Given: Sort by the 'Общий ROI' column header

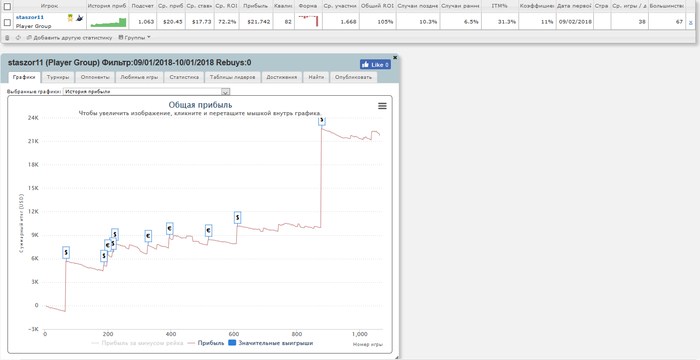Looking at the screenshot, I should pyautogui.click(x=377, y=7).
